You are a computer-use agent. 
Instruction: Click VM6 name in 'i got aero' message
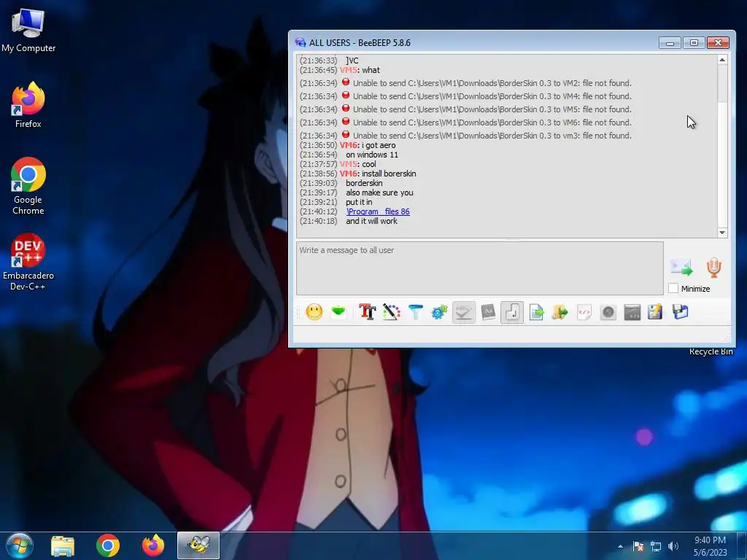click(x=348, y=145)
